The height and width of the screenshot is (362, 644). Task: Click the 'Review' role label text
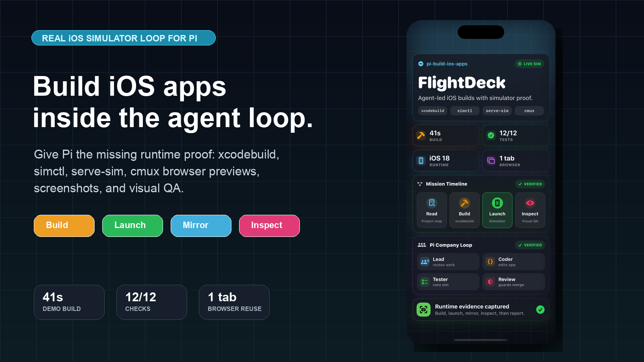[x=507, y=280]
